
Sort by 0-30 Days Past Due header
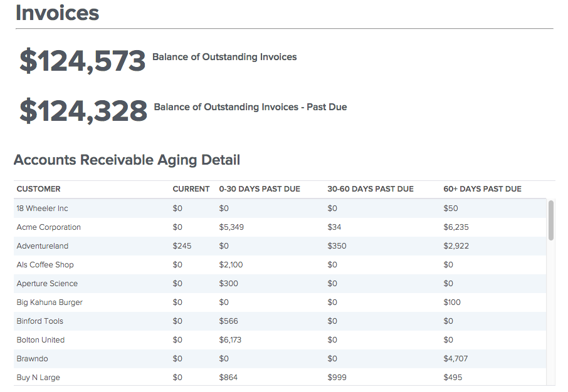[x=259, y=189]
